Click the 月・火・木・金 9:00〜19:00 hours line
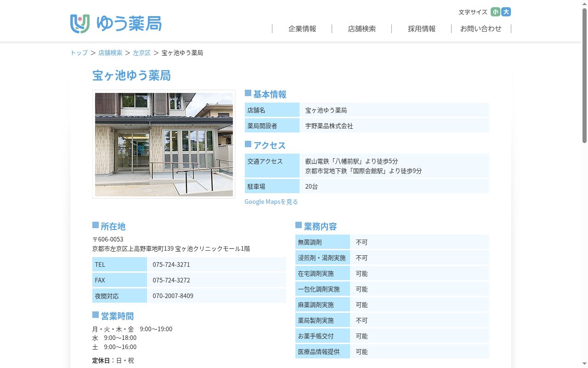The height and width of the screenshot is (368, 588). pyautogui.click(x=132, y=329)
